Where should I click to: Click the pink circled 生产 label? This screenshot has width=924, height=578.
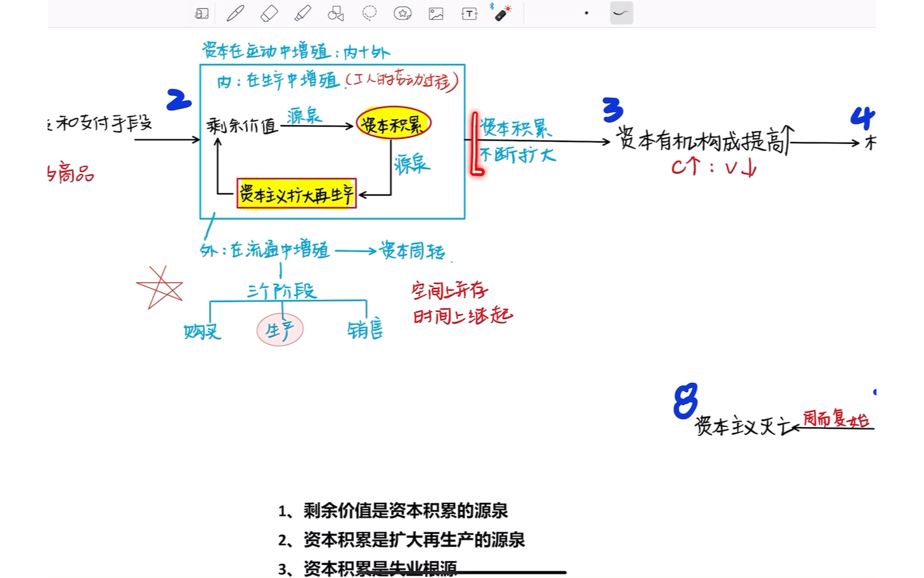(280, 330)
